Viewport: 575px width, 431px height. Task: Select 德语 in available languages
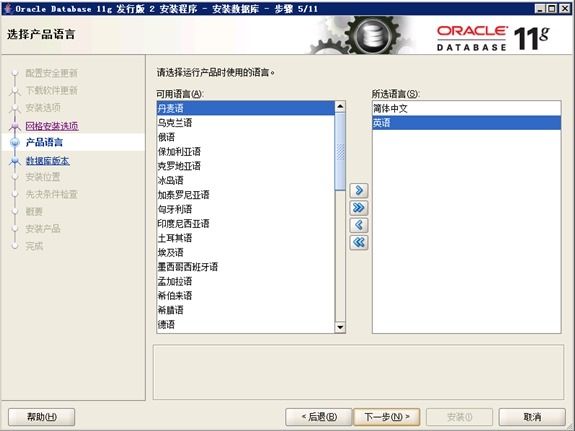click(x=246, y=324)
